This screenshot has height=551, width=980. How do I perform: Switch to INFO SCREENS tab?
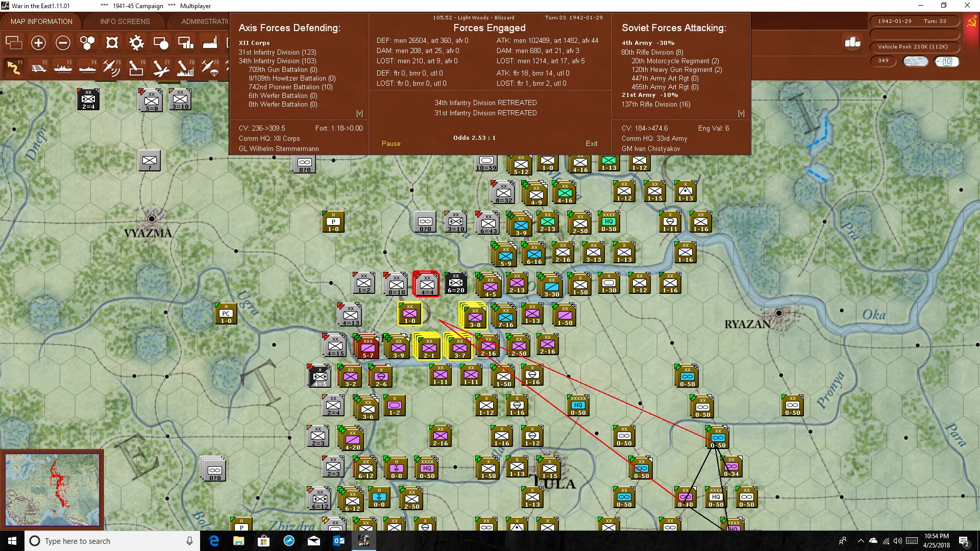[x=125, y=21]
